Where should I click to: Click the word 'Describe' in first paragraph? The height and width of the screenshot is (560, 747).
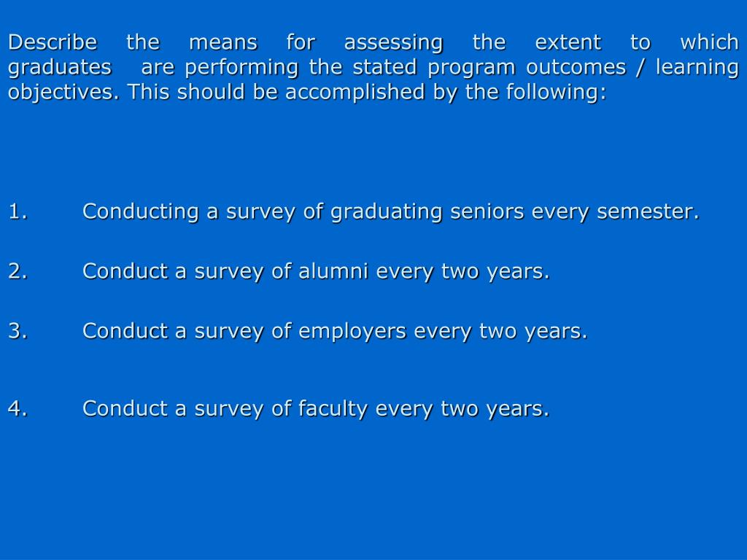[x=53, y=42]
